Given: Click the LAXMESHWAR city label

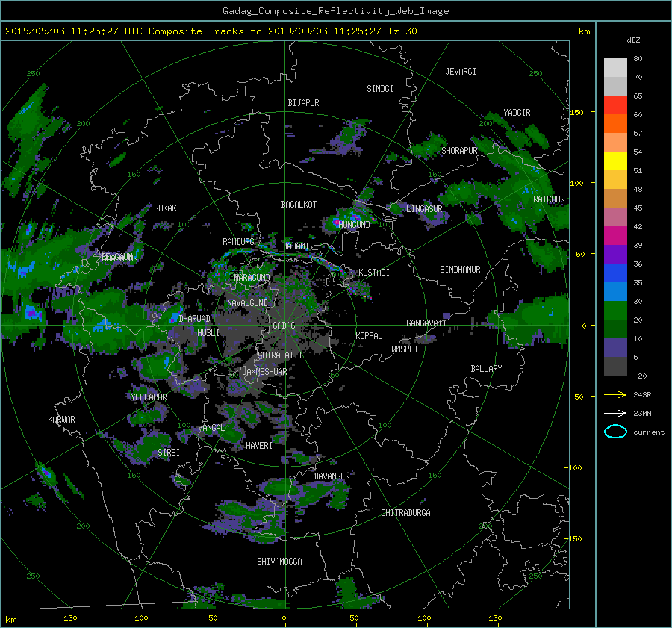Looking at the screenshot, I should point(264,372).
